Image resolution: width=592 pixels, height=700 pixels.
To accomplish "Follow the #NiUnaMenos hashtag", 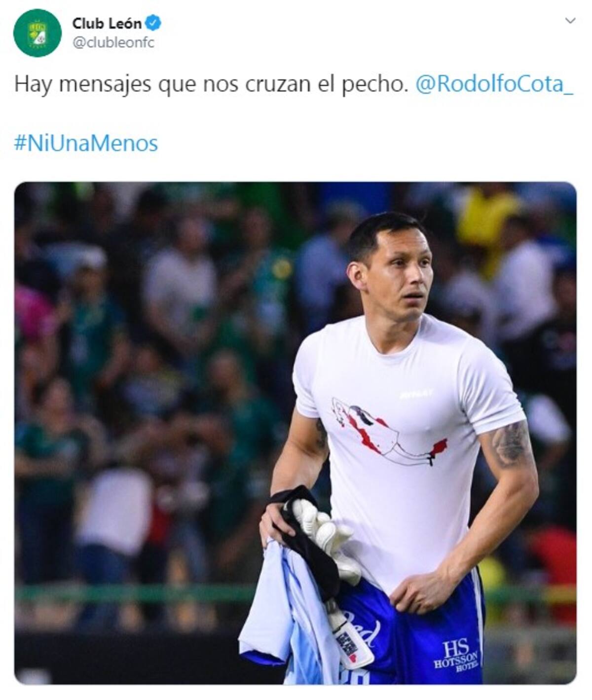I will (86, 144).
